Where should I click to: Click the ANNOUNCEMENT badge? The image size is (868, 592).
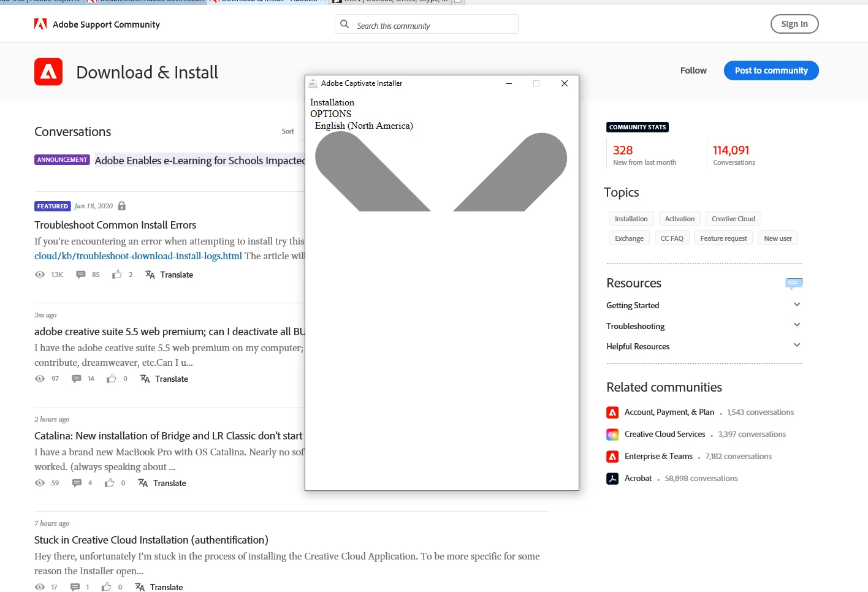62,160
